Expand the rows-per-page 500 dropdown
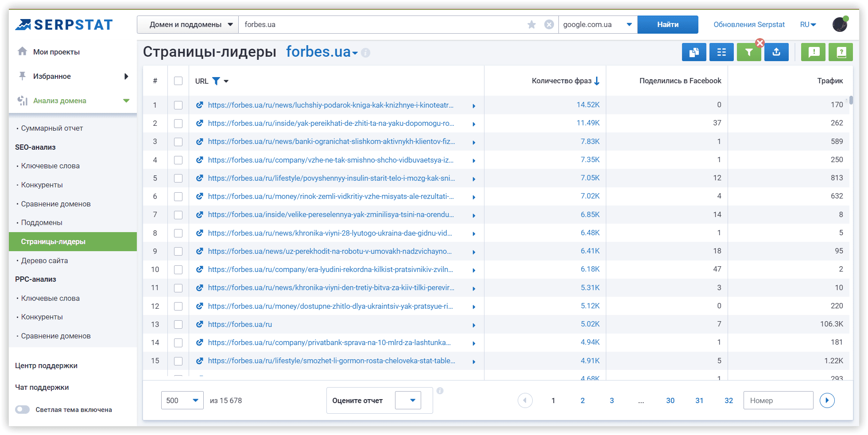868x435 pixels. pyautogui.click(x=182, y=400)
